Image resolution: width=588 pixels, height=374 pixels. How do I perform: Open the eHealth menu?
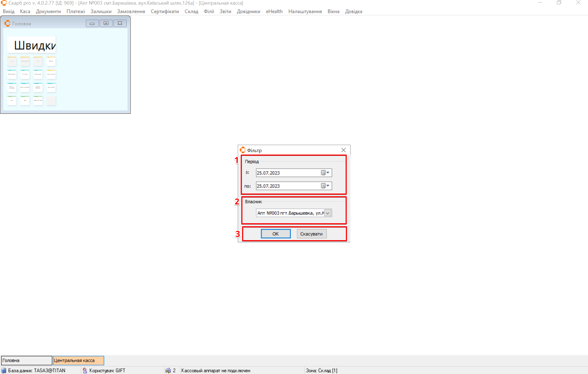pyautogui.click(x=274, y=11)
